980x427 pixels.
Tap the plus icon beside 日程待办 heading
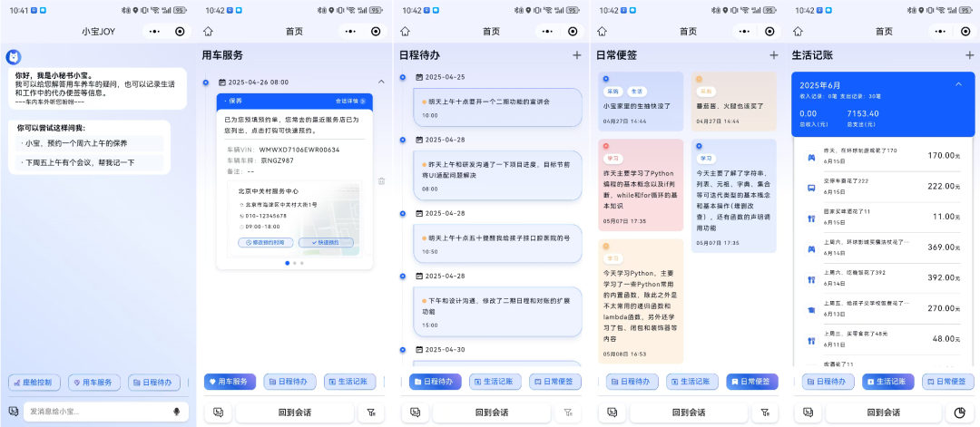[x=576, y=55]
